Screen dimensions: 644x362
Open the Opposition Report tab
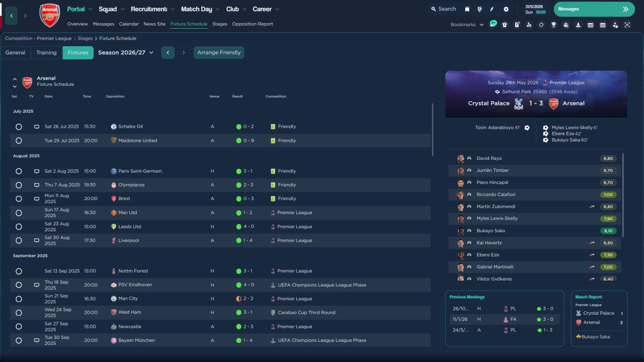click(x=252, y=24)
